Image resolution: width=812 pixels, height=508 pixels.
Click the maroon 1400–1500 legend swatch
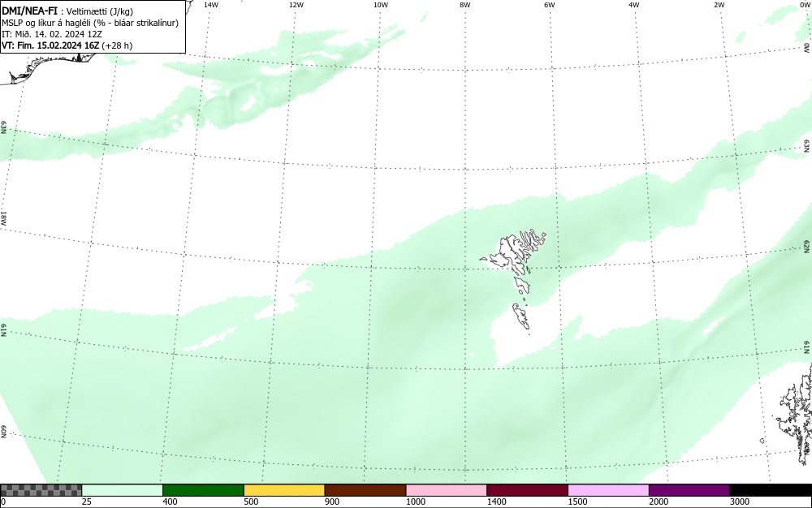coord(527,490)
